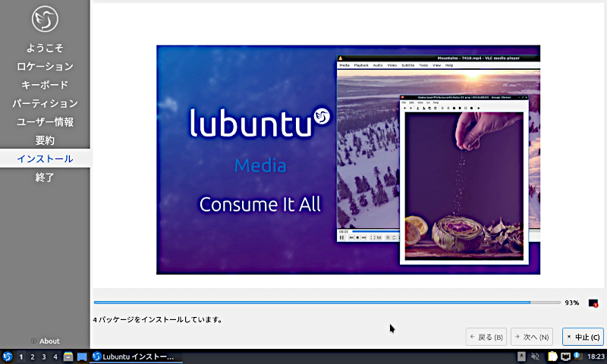The image size is (607, 364).
Task: Click the installation progress bar
Action: point(327,303)
